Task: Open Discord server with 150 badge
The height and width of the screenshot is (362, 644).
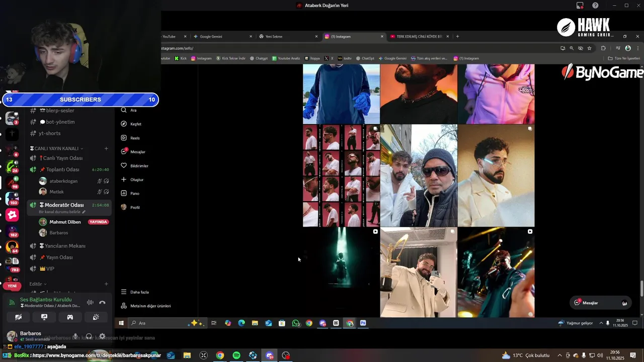Action: click(13, 198)
